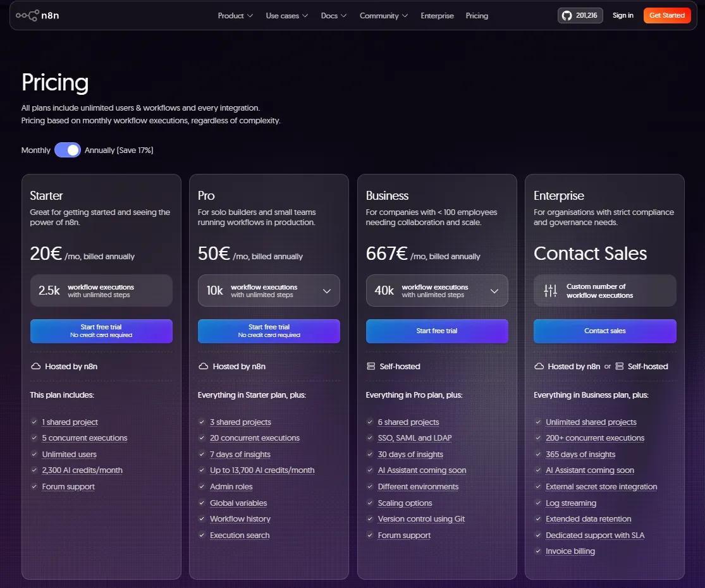The width and height of the screenshot is (705, 588).
Task: Click External secret store integration
Action: tap(601, 486)
